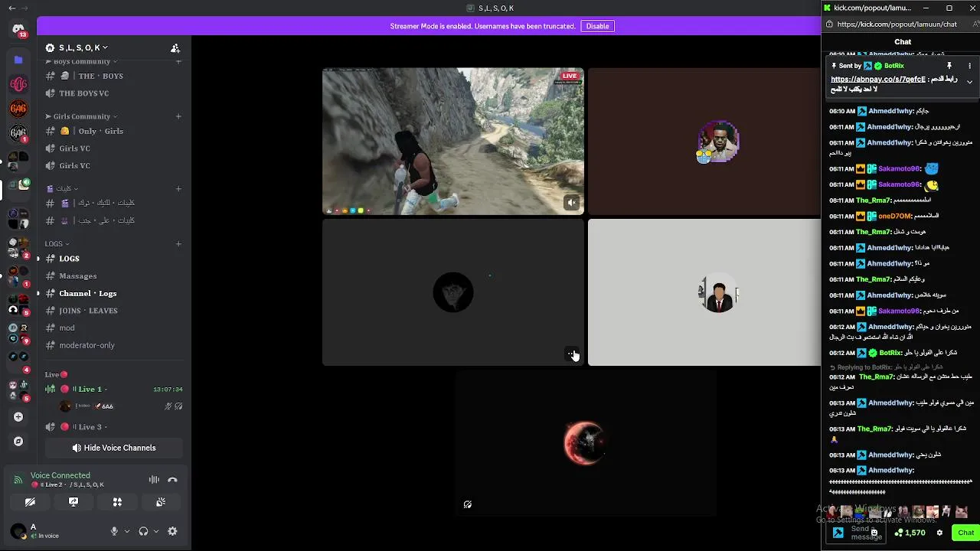Disable Streamer Mode from banner
The width and height of the screenshot is (980, 551).
click(x=597, y=26)
